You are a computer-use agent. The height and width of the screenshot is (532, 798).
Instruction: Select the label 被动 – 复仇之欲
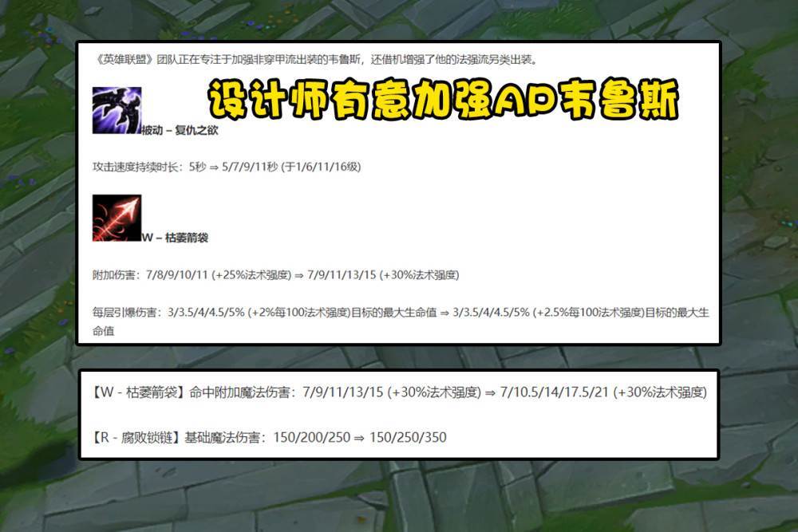click(x=180, y=130)
